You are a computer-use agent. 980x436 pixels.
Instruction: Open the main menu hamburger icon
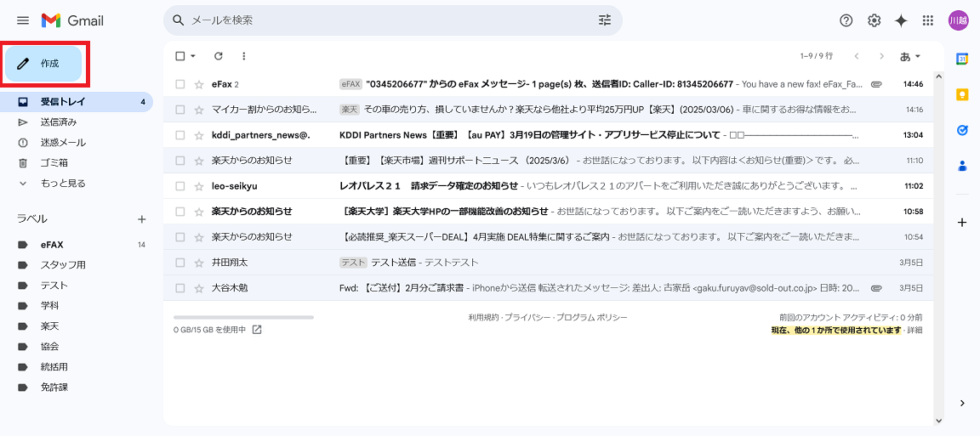23,20
